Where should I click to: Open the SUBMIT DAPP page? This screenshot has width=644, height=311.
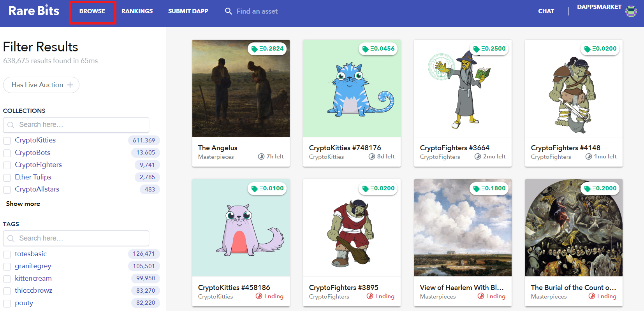click(188, 11)
